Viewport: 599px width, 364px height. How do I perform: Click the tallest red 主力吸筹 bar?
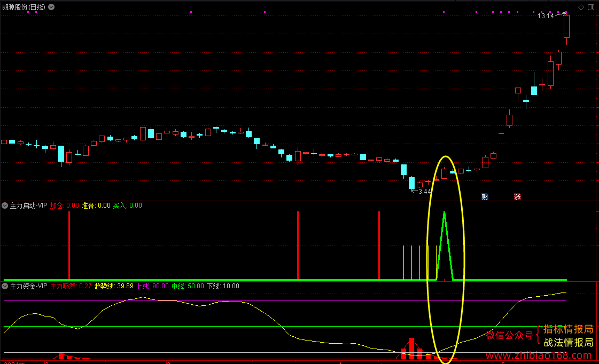411,349
